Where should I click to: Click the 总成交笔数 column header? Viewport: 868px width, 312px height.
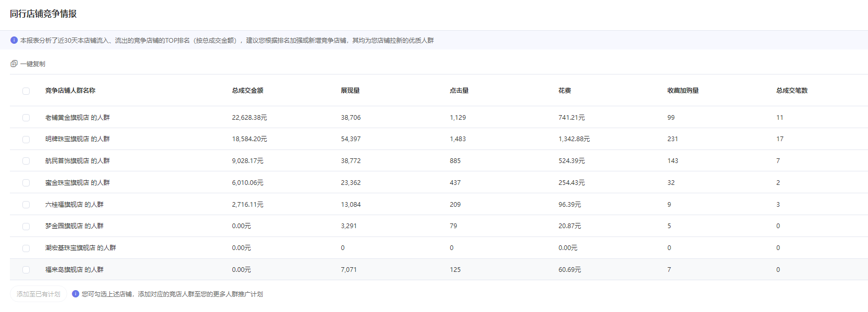[791, 91]
